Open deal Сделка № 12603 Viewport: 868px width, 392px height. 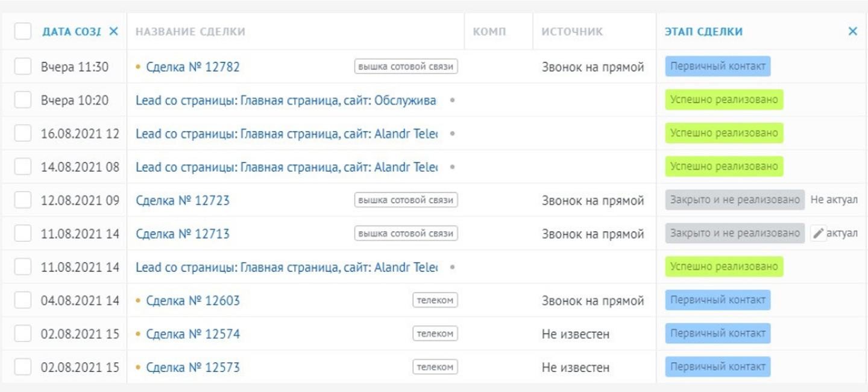click(x=193, y=300)
